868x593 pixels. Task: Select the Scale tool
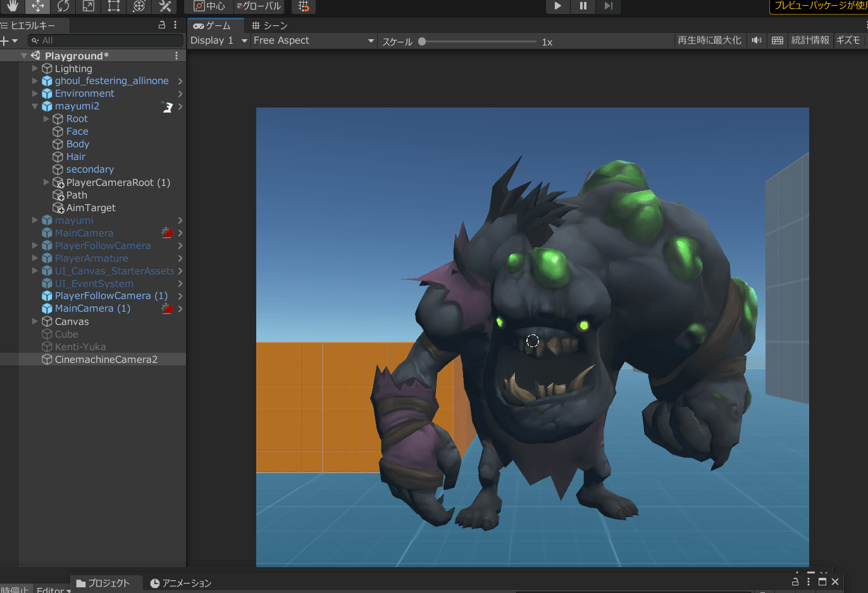coord(89,6)
